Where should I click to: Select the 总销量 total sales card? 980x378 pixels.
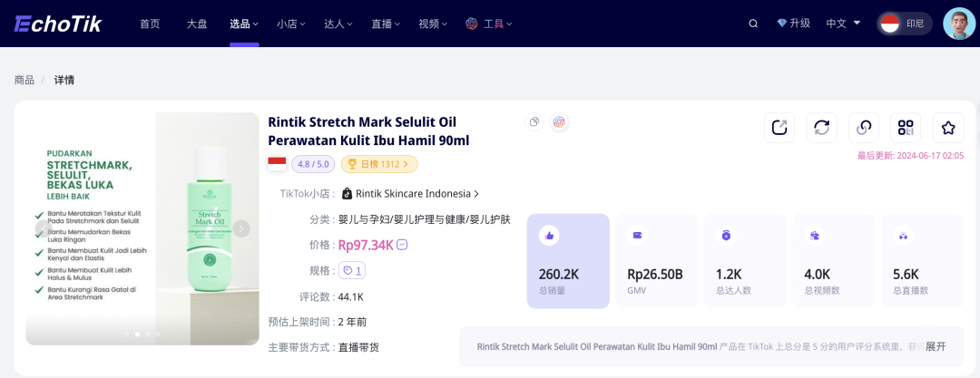point(568,261)
